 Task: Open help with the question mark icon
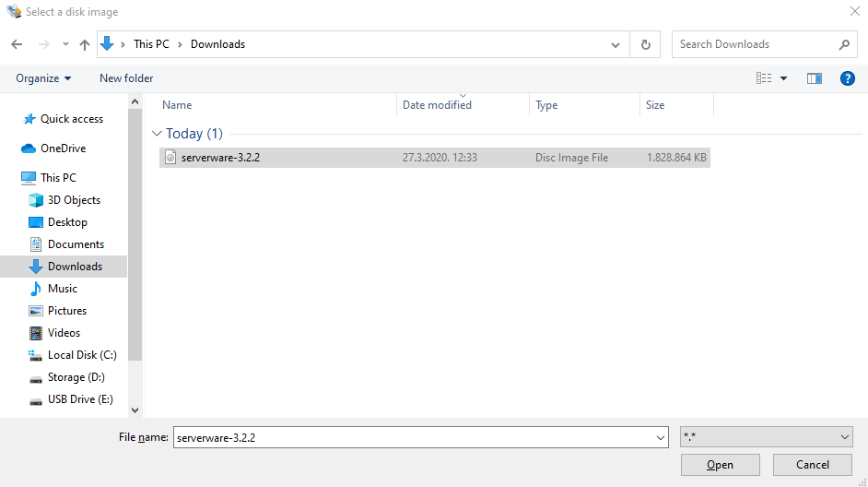(x=848, y=78)
